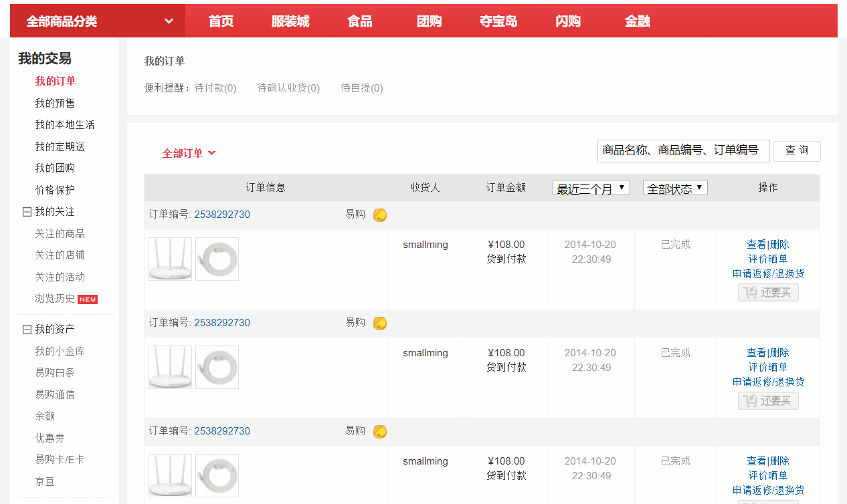This screenshot has height=504, width=847.
Task: Click 还要买 button in the first order
Action: (768, 293)
